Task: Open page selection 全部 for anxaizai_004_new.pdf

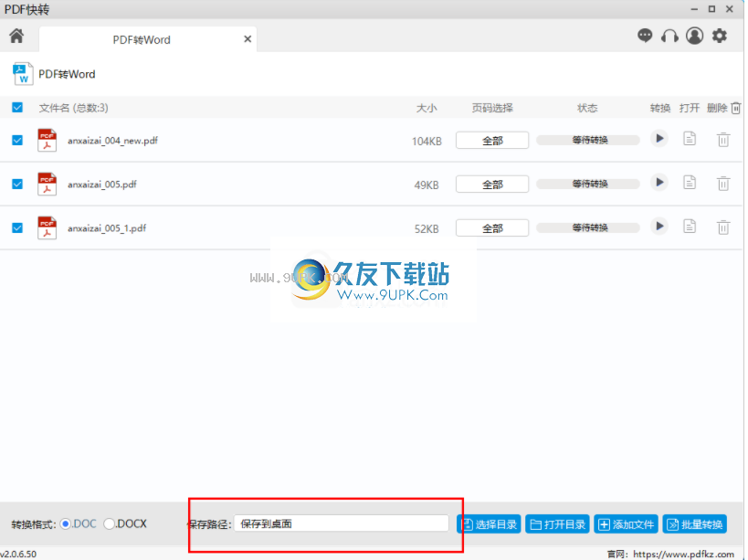Action: (492, 141)
